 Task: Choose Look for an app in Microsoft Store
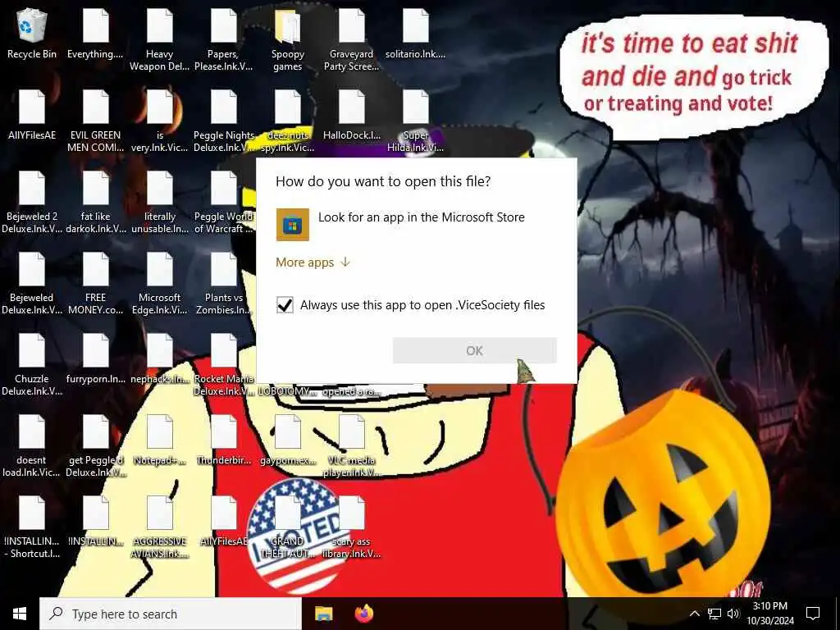416,225
